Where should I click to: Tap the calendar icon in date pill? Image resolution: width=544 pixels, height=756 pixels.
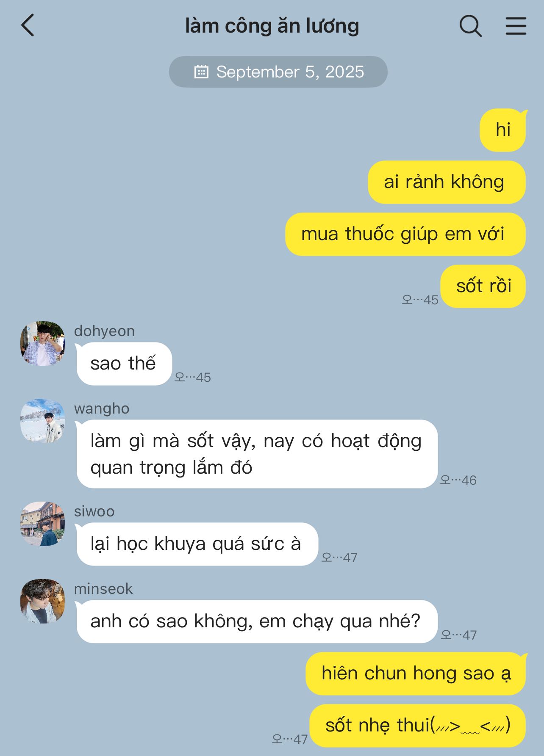pos(201,72)
